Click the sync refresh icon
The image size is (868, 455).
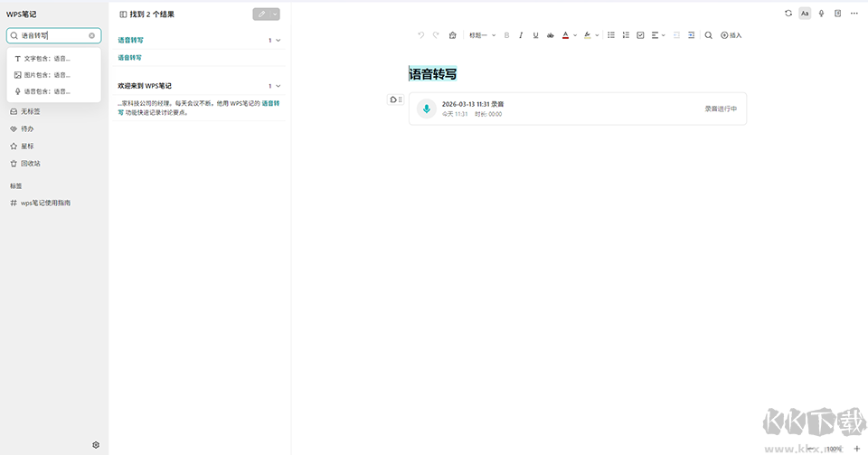(x=788, y=14)
